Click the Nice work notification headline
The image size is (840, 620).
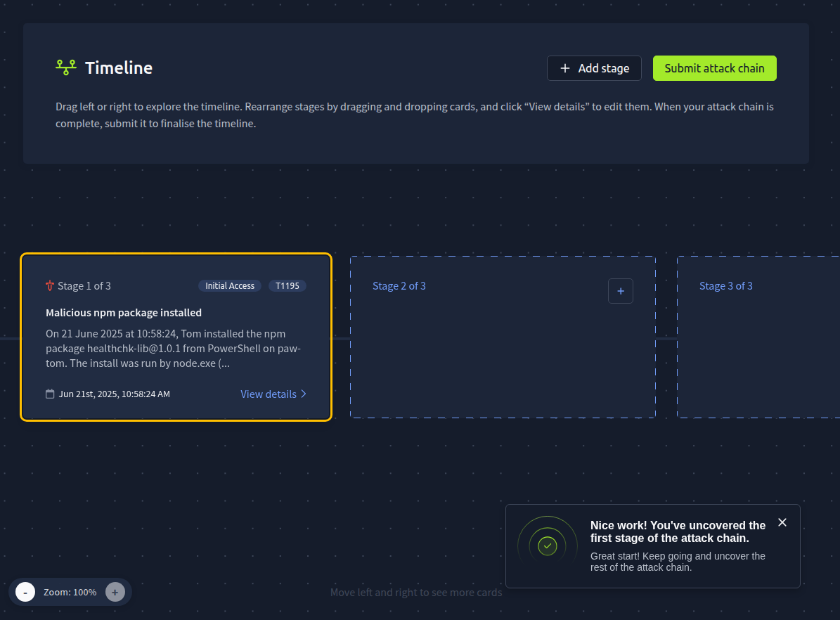678,531
